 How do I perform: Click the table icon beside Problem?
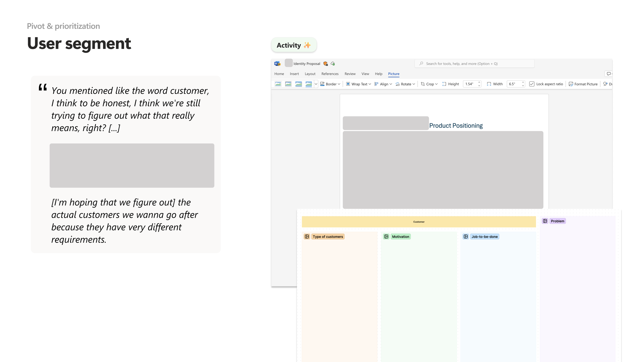pyautogui.click(x=545, y=221)
